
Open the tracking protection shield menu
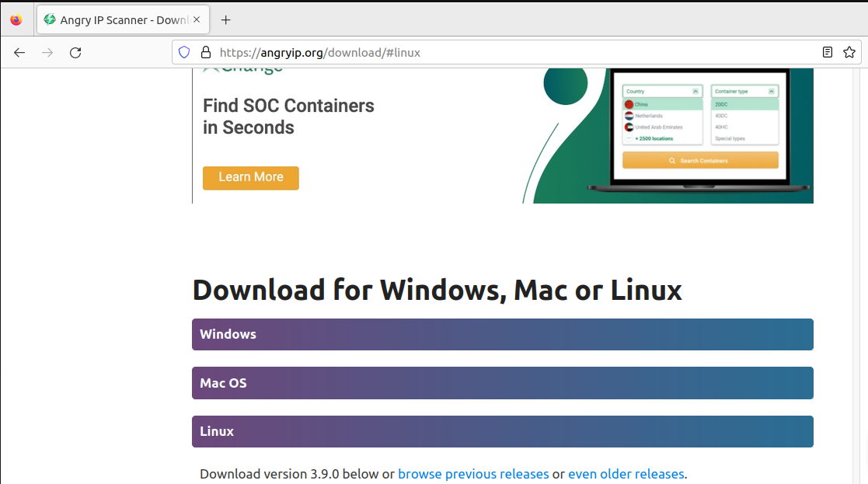[x=183, y=52]
